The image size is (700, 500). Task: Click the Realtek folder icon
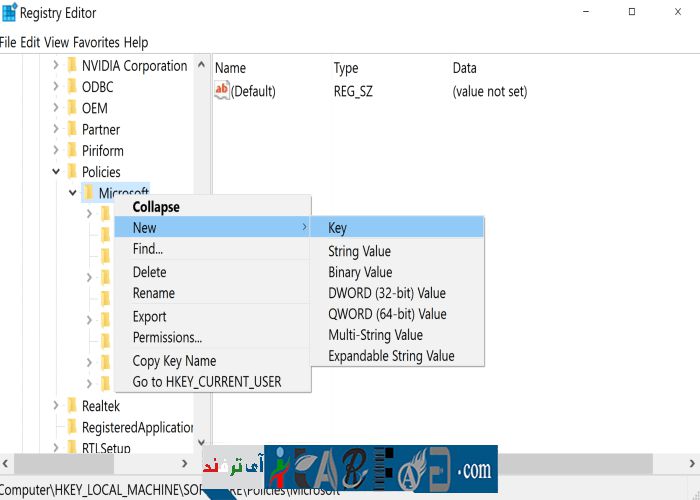72,405
